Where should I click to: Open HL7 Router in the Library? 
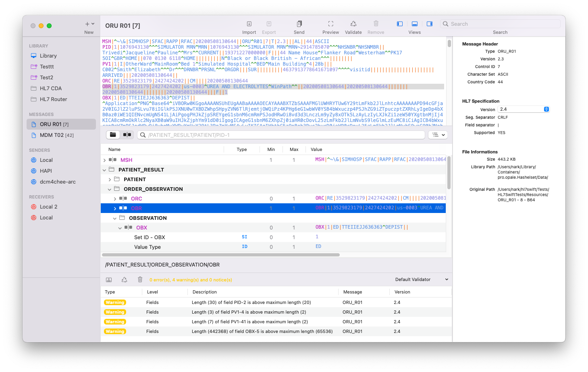point(53,99)
